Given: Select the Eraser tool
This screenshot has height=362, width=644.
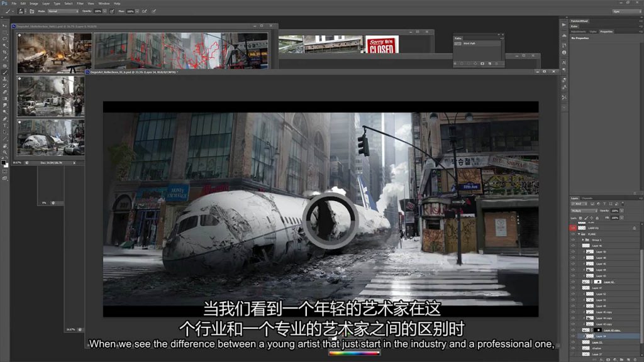Looking at the screenshot, I should coord(5,92).
